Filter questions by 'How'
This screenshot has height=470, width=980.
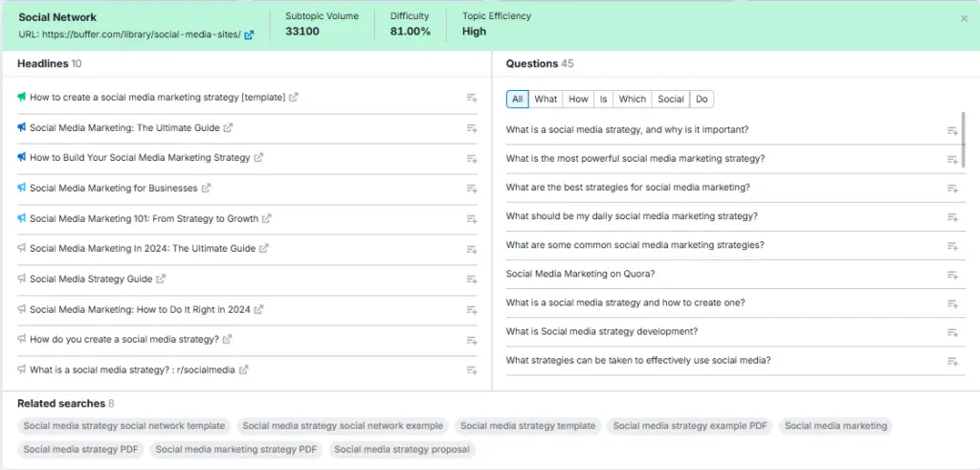(578, 100)
